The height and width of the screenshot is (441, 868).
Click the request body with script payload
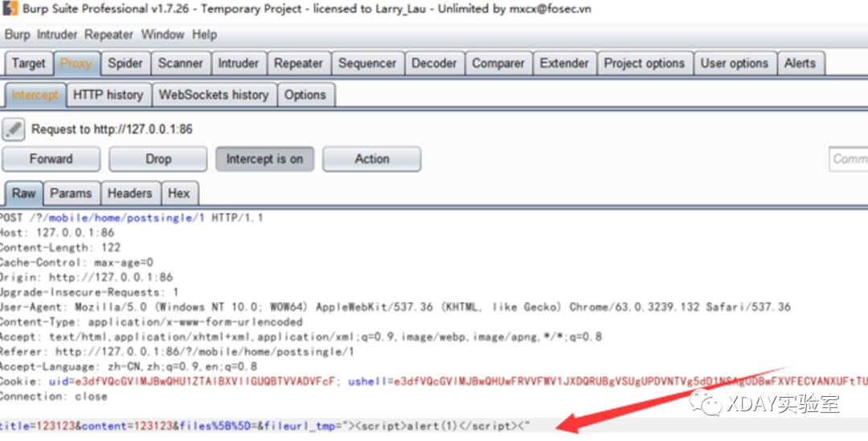265,426
